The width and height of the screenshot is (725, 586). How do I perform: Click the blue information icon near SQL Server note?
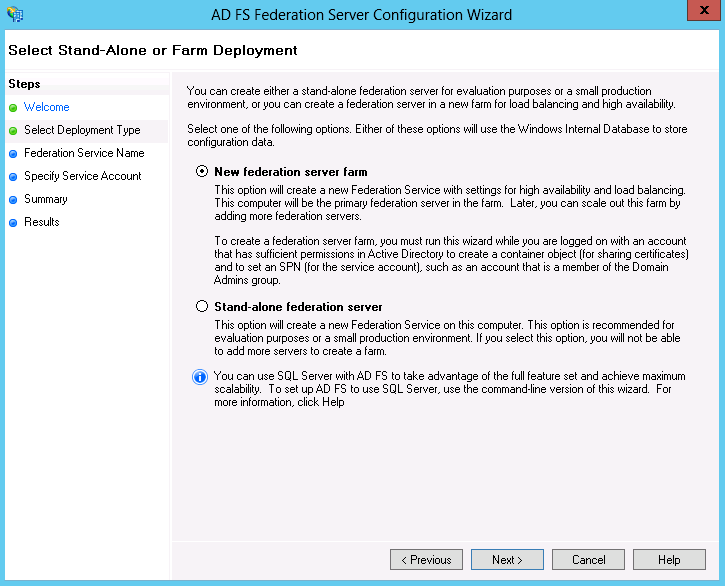coord(200,377)
